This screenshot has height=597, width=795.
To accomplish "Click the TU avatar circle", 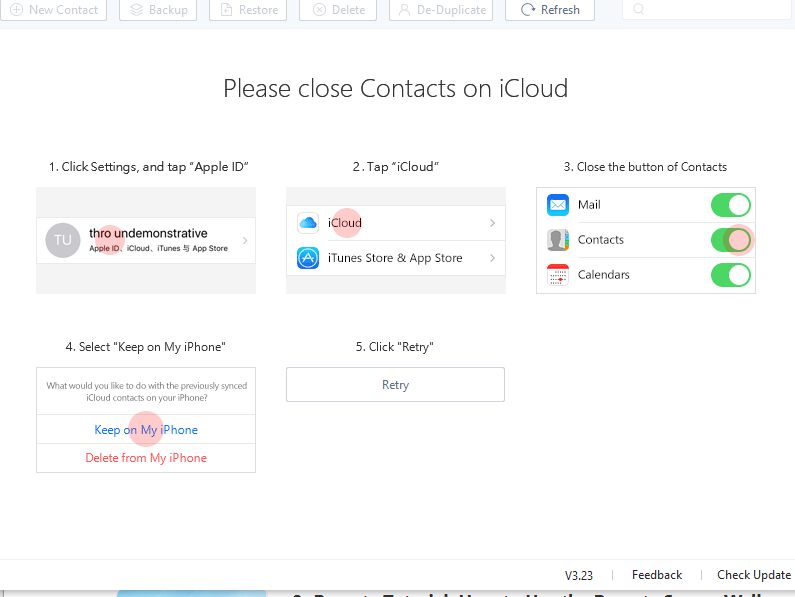I will coord(63,240).
